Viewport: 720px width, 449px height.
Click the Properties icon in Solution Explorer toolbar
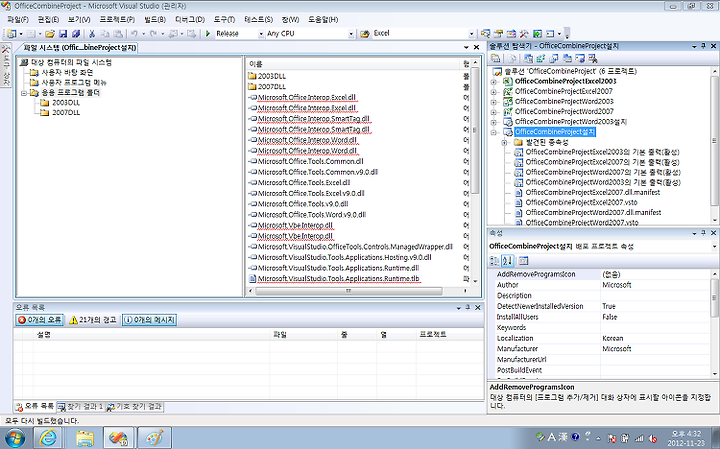pyautogui.click(x=495, y=58)
